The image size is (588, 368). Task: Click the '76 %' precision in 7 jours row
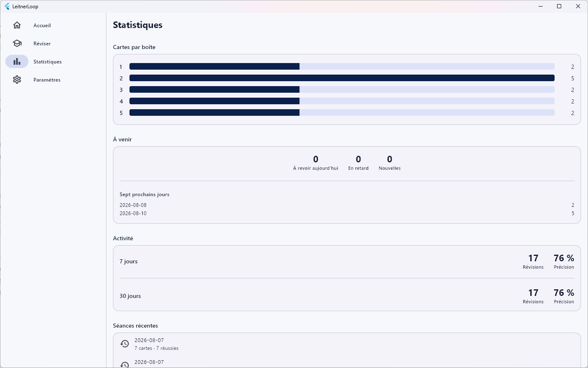(x=564, y=258)
